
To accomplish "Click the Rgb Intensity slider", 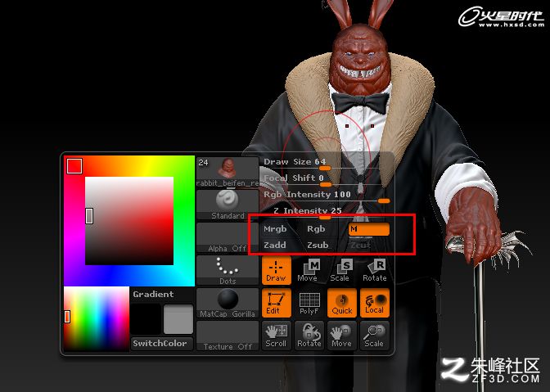I will 326,196.
